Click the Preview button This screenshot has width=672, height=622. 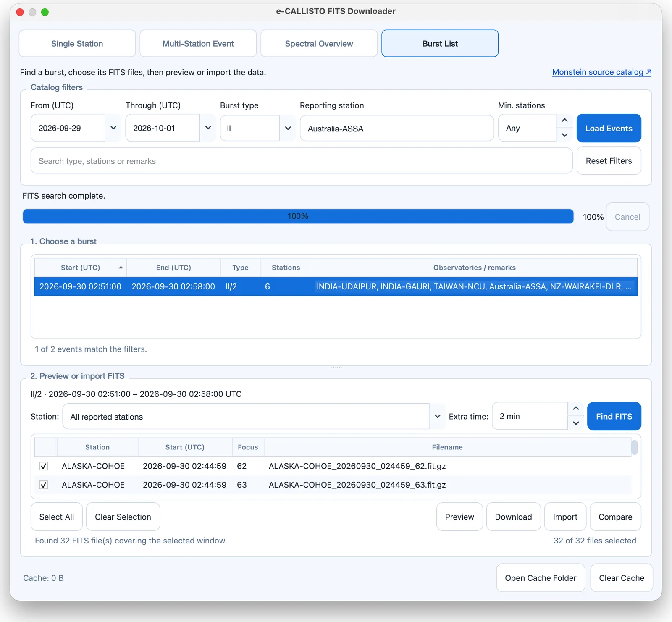pyautogui.click(x=459, y=517)
